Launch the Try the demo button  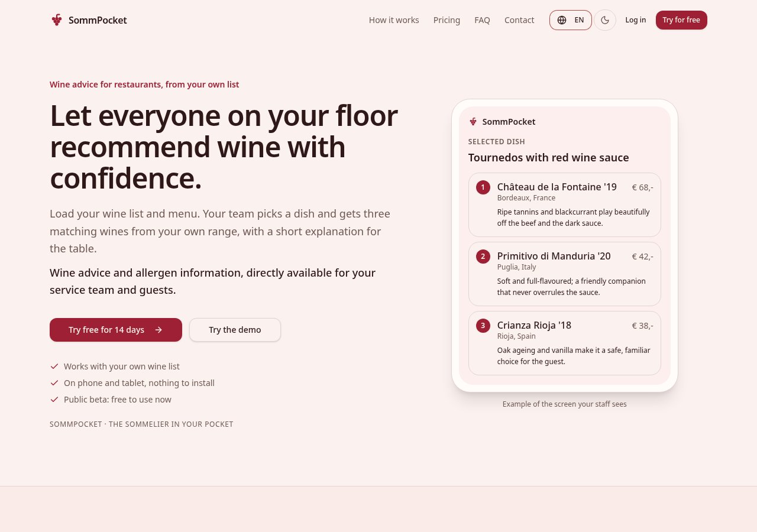coord(235,330)
